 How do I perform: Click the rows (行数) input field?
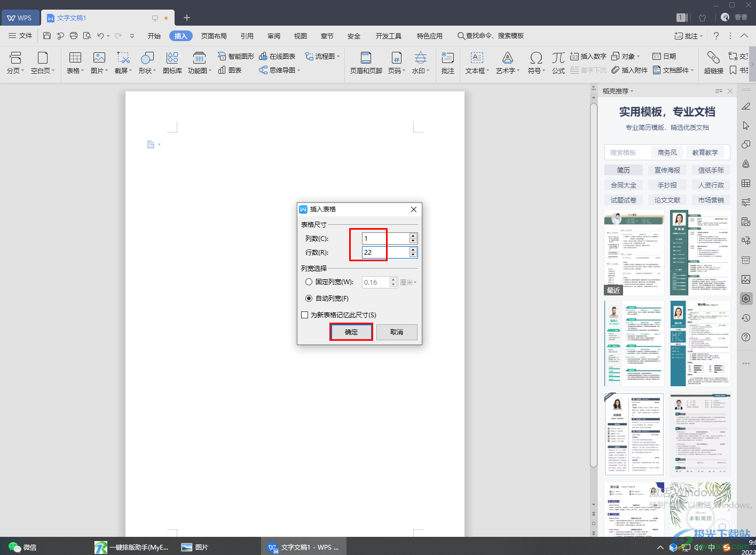pyautogui.click(x=385, y=252)
